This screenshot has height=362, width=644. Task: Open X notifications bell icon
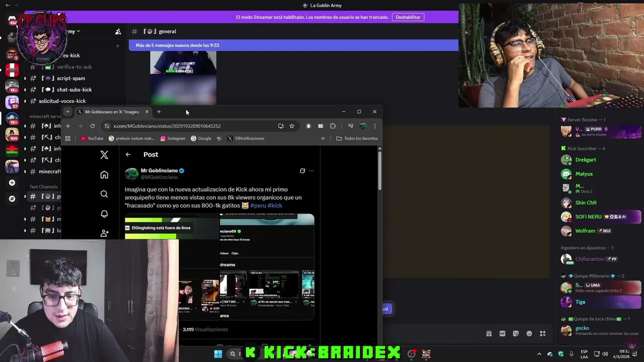(104, 214)
